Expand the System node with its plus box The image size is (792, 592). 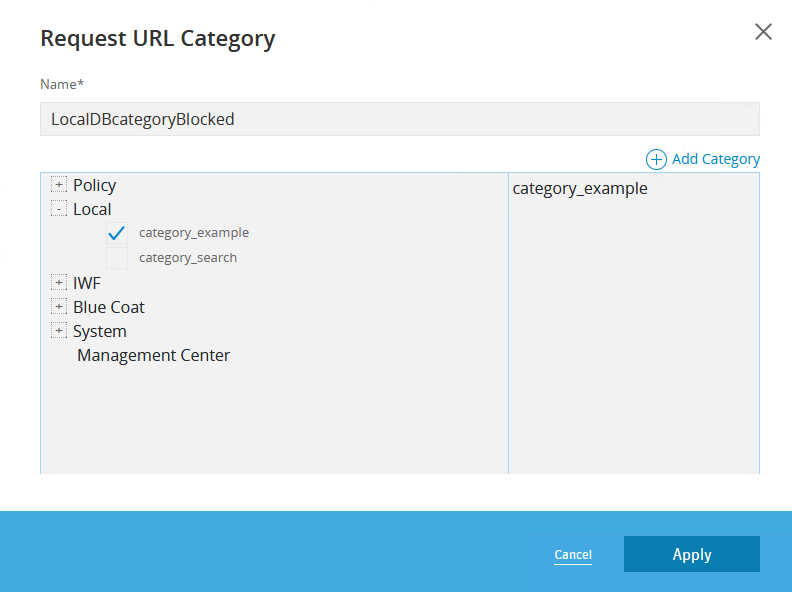[59, 331]
